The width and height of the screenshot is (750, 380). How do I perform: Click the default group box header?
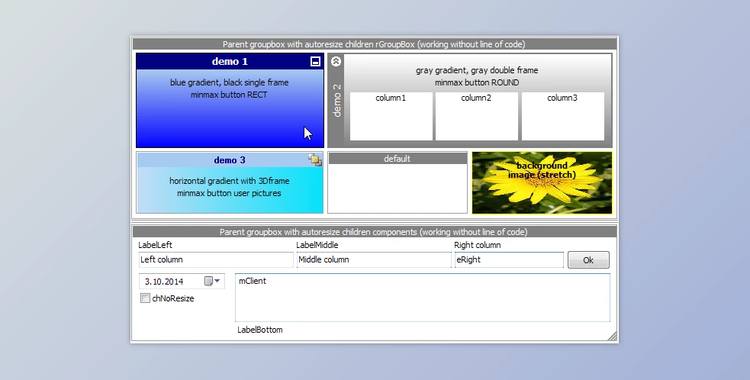[x=397, y=158]
